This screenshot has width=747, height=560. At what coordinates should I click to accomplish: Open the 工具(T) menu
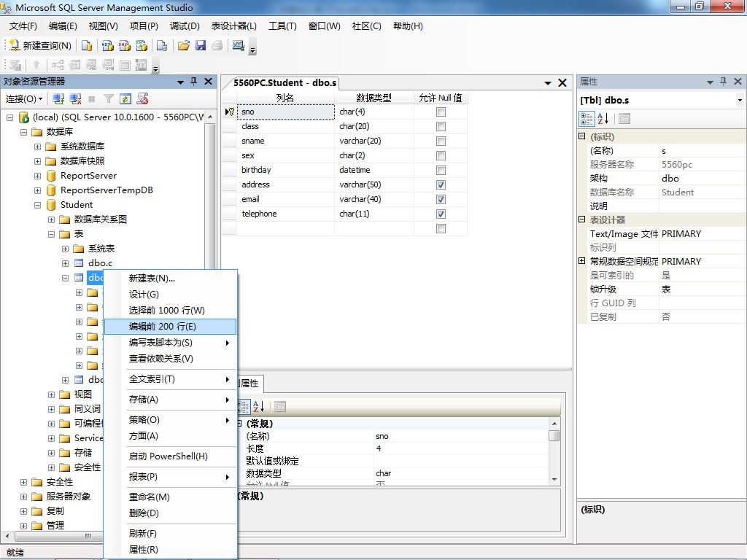[x=282, y=26]
